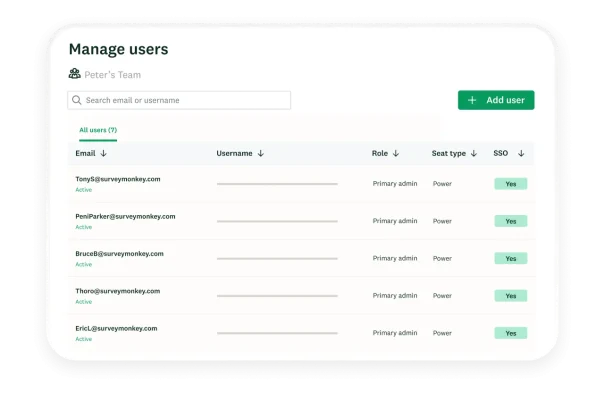Click Power seat type for BruceB

click(442, 259)
